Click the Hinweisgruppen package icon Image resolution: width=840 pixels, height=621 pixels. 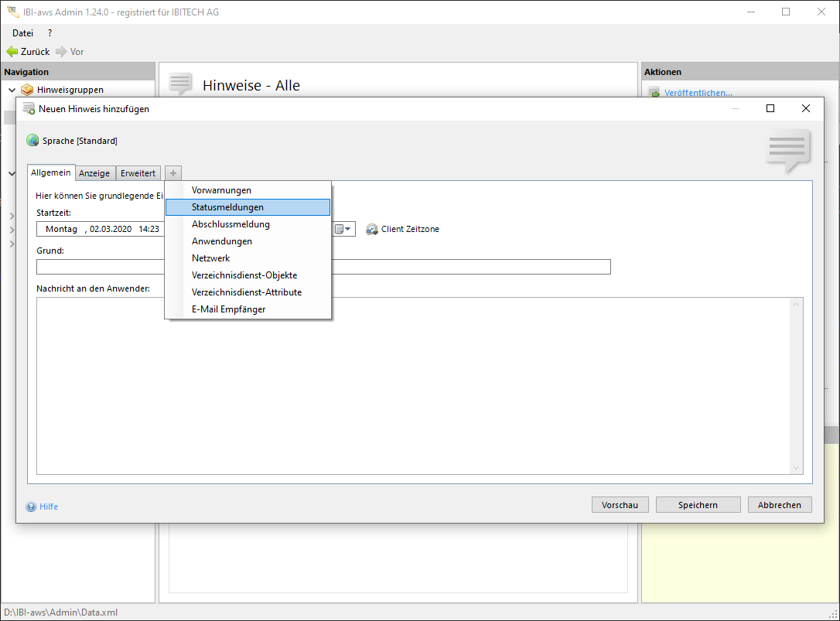point(28,90)
